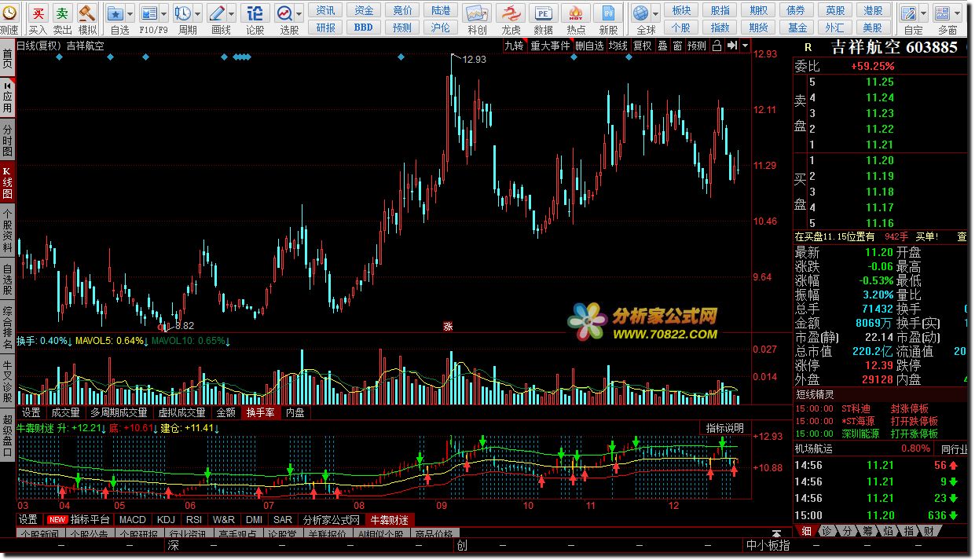Image resolution: width=975 pixels, height=560 pixels.
Task: Open the 自选 watchlist folder icon
Action: pyautogui.click(x=115, y=13)
